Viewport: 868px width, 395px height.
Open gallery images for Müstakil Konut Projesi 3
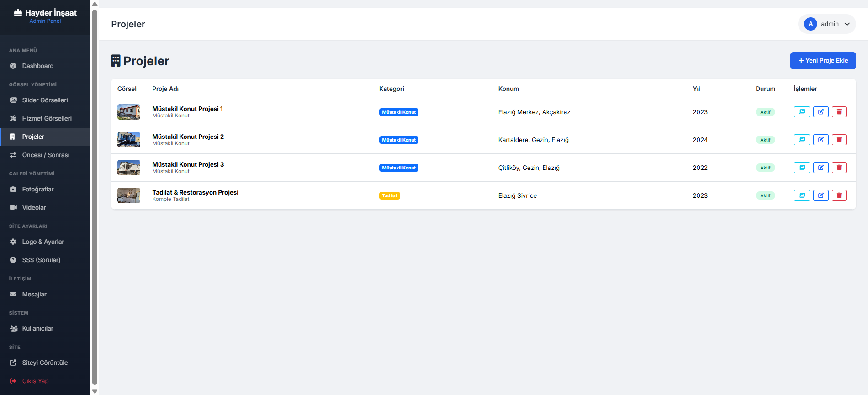click(x=802, y=168)
